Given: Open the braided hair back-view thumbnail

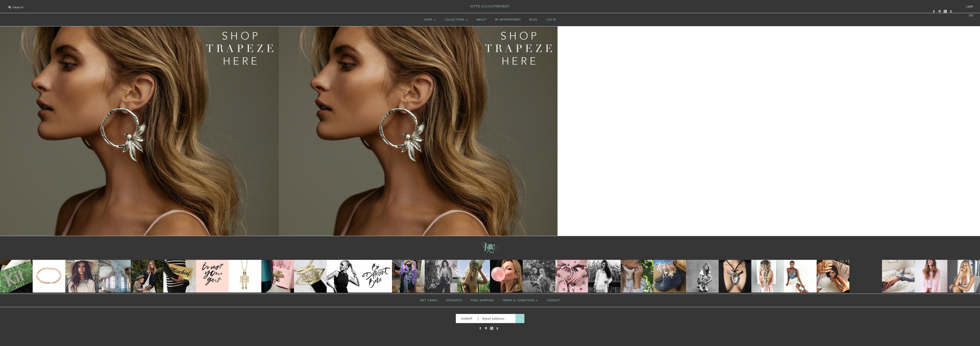Looking at the screenshot, I should coord(768,276).
